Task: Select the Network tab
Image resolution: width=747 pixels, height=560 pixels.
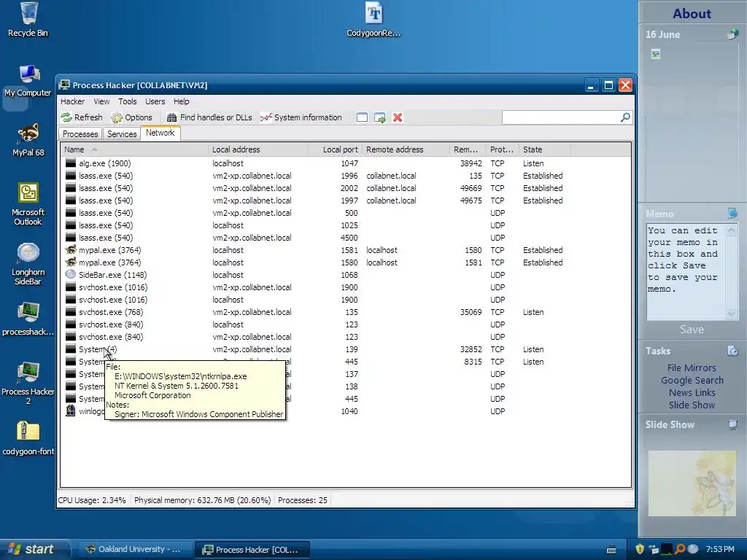Action: (x=160, y=133)
